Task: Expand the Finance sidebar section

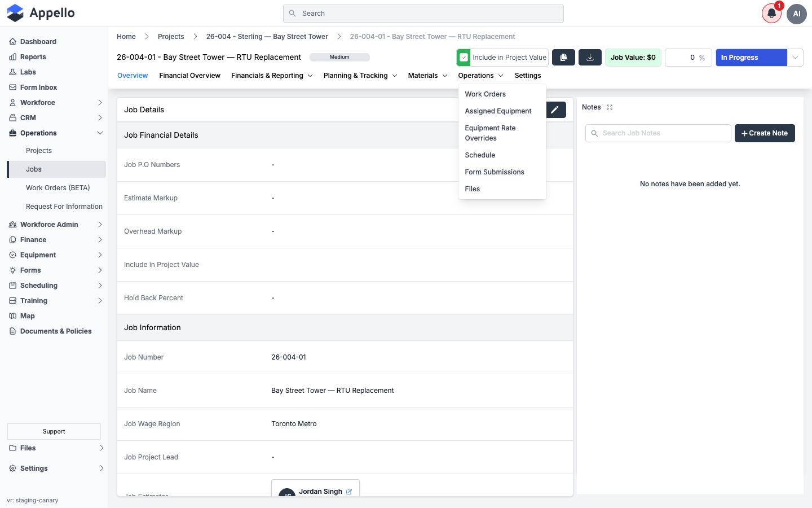Action: pos(56,240)
